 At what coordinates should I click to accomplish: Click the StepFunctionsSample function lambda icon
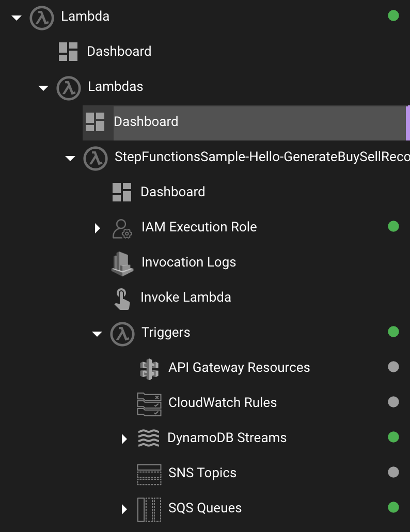point(96,158)
